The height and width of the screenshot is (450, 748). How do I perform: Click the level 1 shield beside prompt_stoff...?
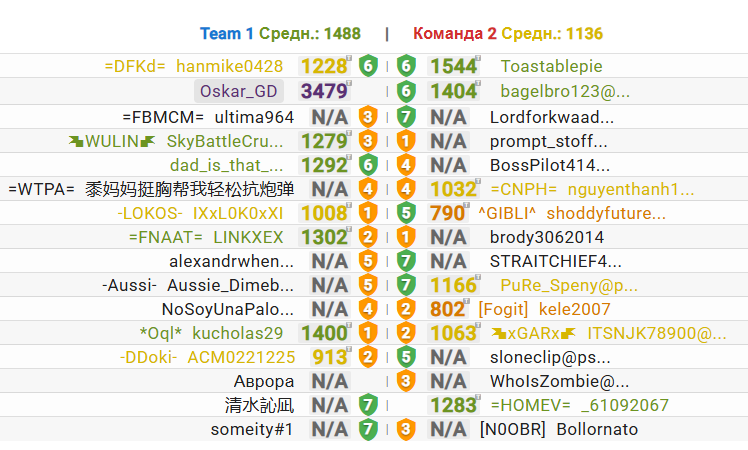pyautogui.click(x=406, y=141)
